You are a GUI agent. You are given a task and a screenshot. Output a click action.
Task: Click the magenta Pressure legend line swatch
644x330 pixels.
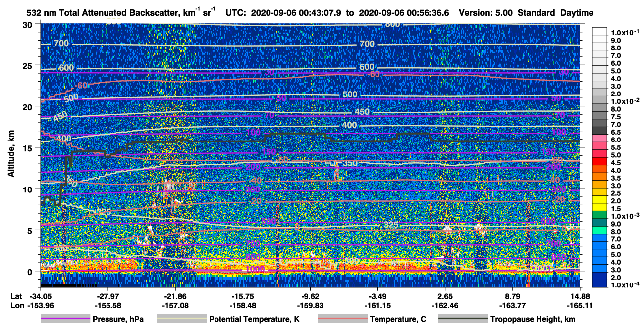coord(65,319)
